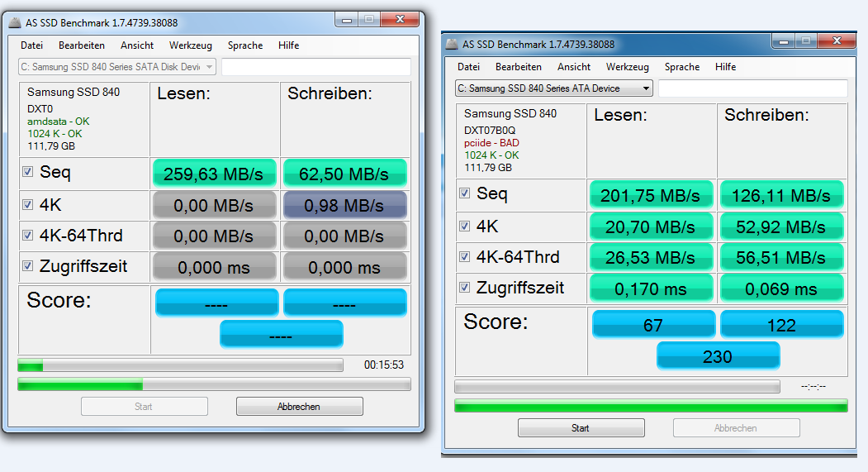Click '111,79 GB' size in left window
Screen dimensions: 868x472
pyautogui.click(x=51, y=146)
